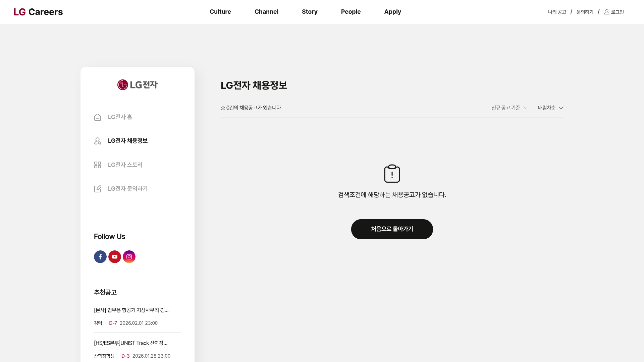Click the 문의하기 link in the header
Screen dimensions: 644x362
[584, 12]
